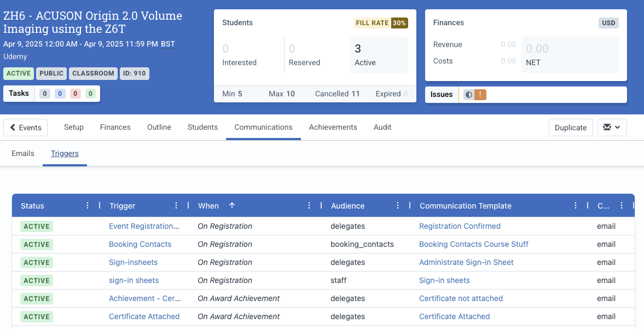Screen dimensions: 644x329
Task: Click the Issues label
Action: point(442,95)
